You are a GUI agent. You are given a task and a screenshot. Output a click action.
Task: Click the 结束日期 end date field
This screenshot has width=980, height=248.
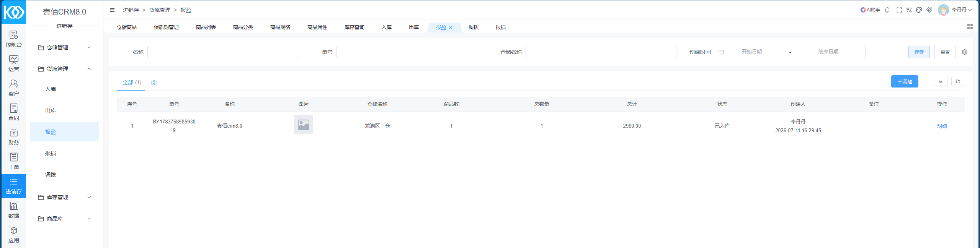(x=828, y=52)
